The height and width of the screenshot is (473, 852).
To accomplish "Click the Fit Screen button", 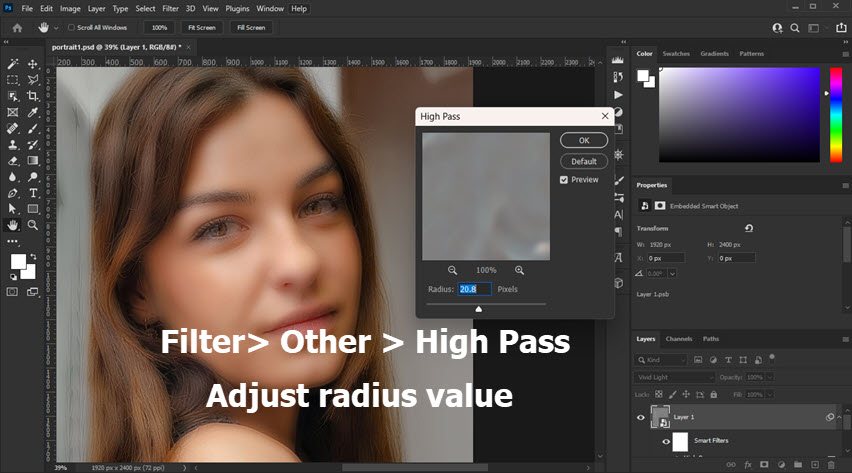I will [202, 28].
